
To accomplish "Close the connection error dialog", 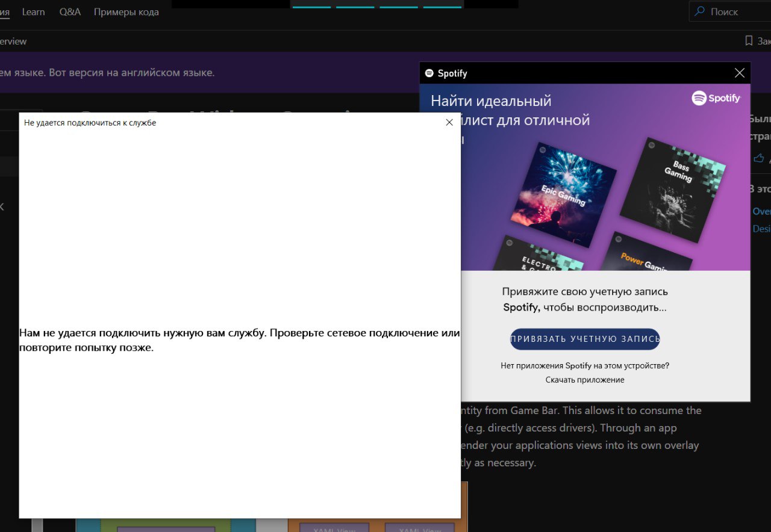I will pyautogui.click(x=449, y=122).
